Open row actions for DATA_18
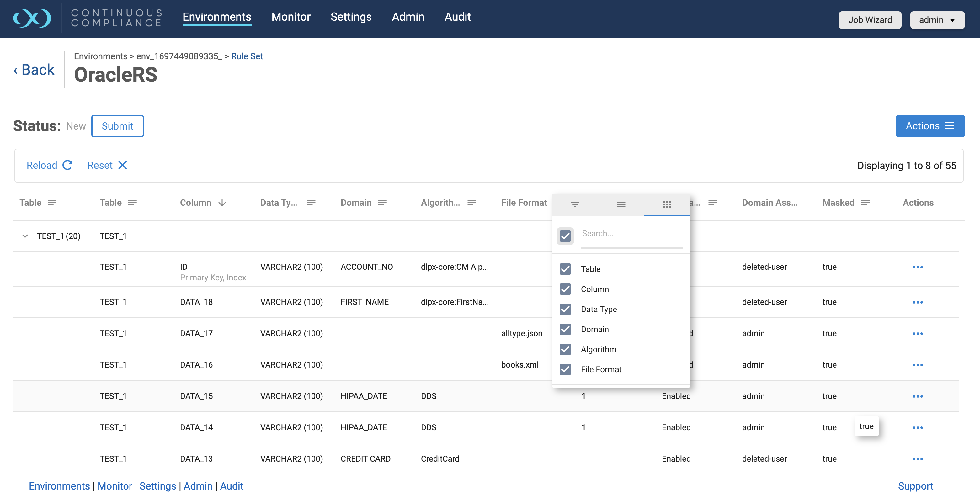 click(x=917, y=302)
